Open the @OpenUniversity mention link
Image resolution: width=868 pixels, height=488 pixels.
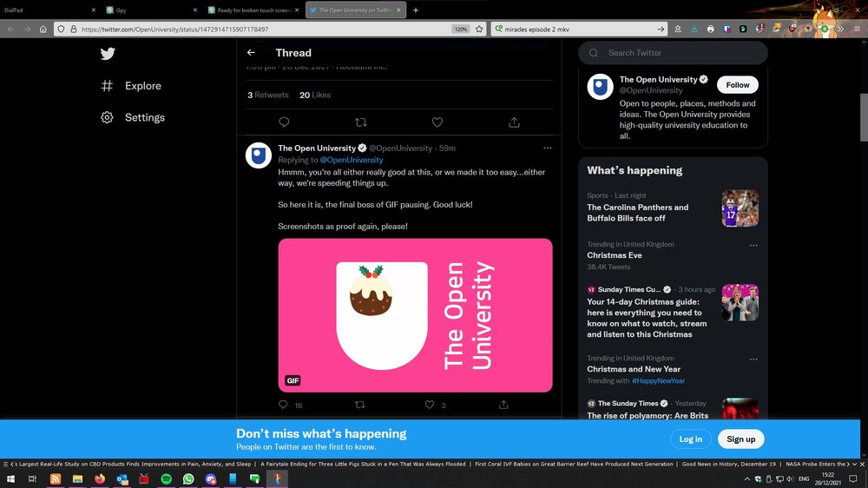[x=352, y=160]
